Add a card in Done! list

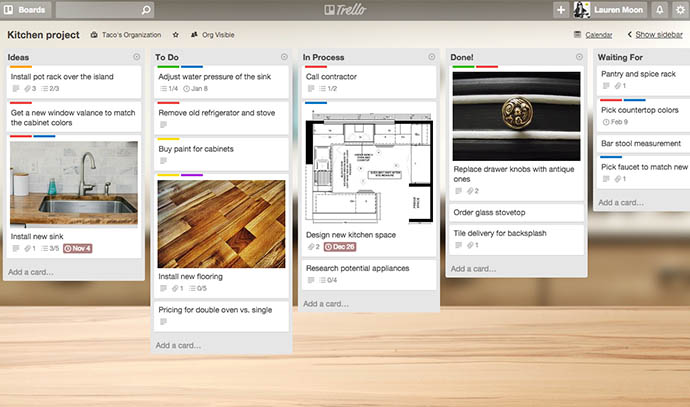(473, 268)
